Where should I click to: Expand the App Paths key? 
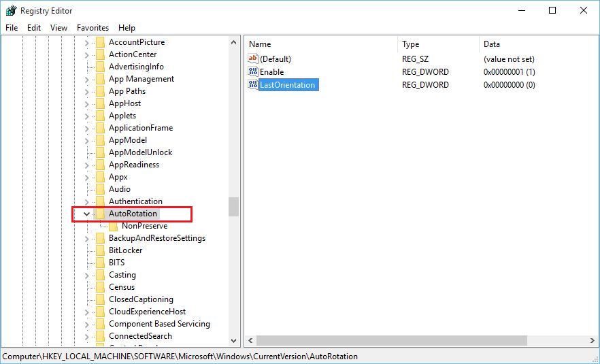87,91
